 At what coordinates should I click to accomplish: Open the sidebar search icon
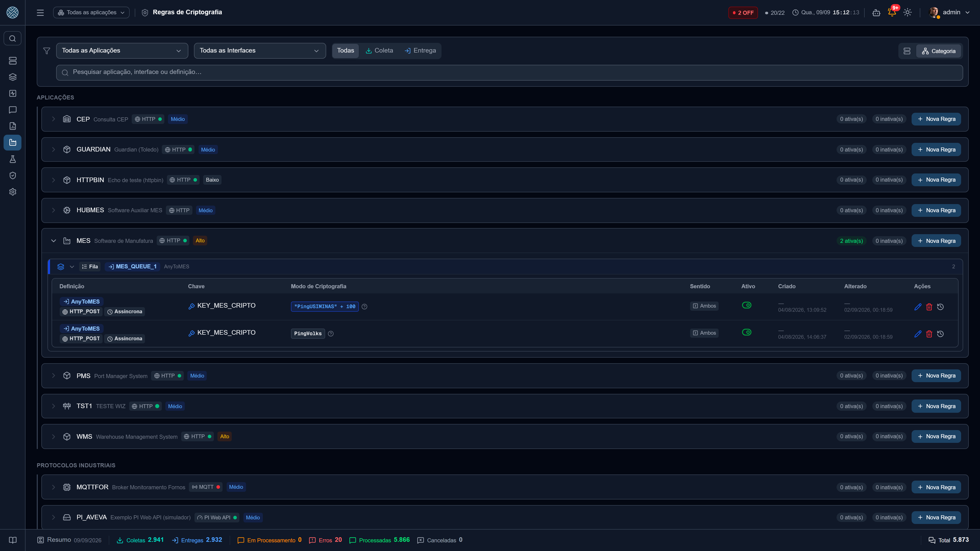click(x=13, y=39)
